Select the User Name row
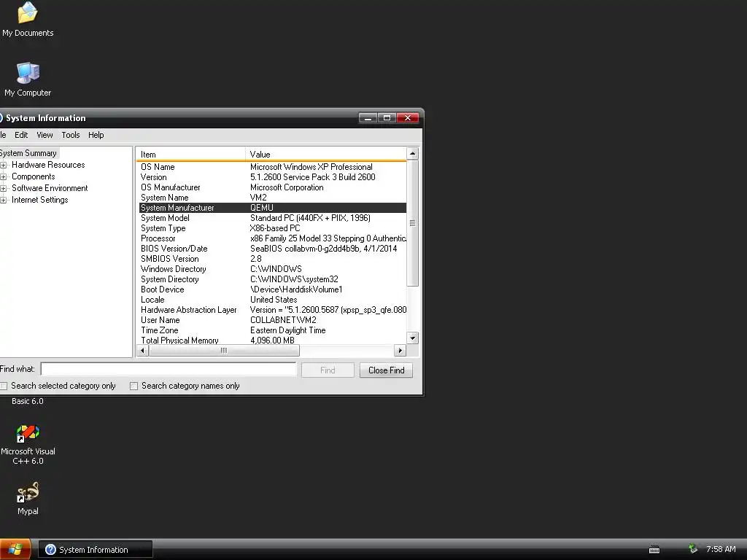Viewport: 747px width, 560px height. click(273, 321)
